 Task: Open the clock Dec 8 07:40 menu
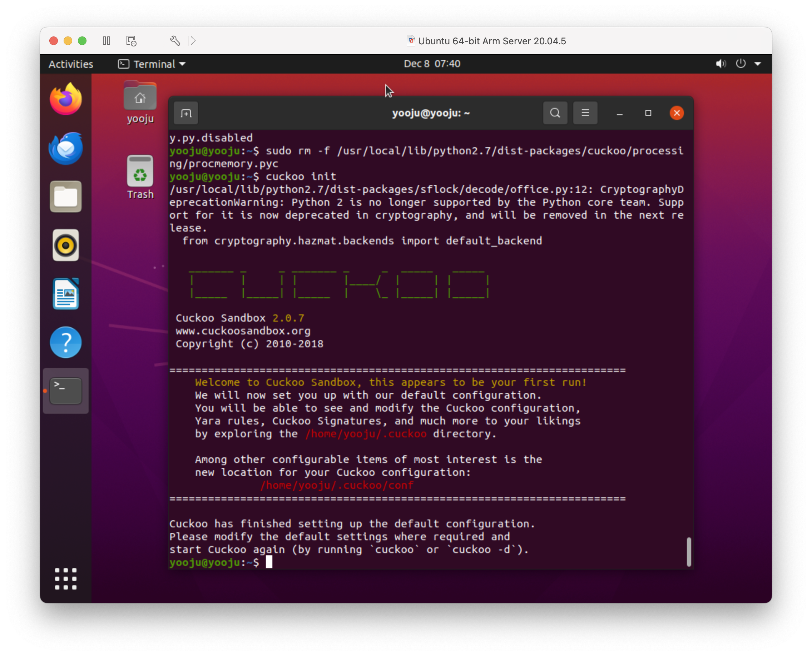coord(432,64)
